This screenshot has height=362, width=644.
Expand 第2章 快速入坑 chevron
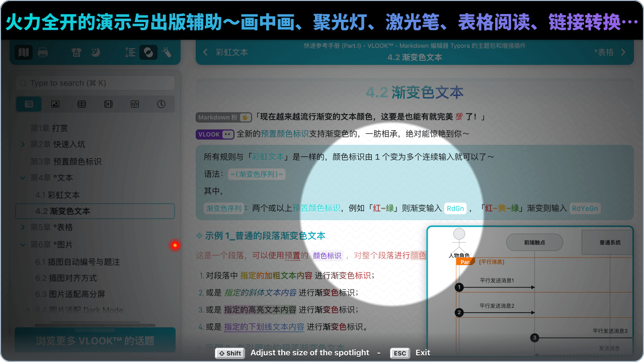coord(23,144)
